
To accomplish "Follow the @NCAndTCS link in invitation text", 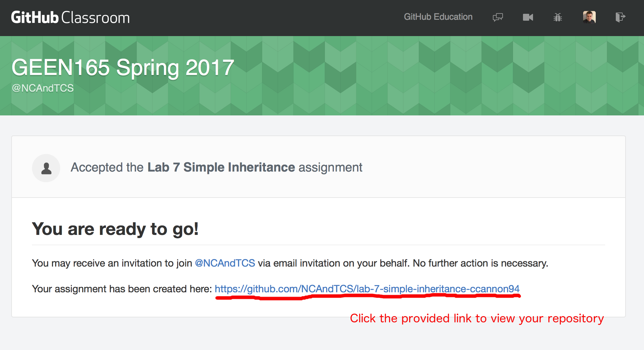I will pos(225,263).
